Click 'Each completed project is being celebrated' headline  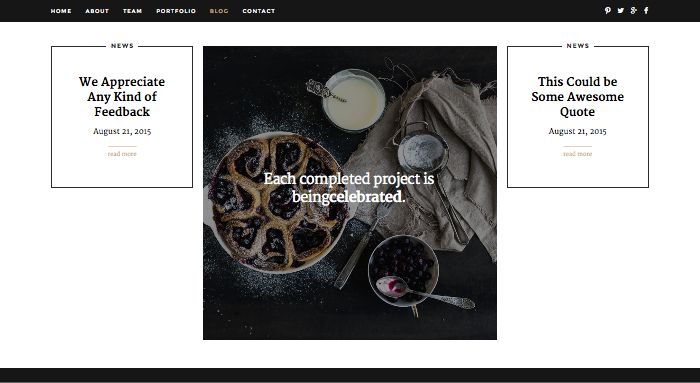[348, 187]
